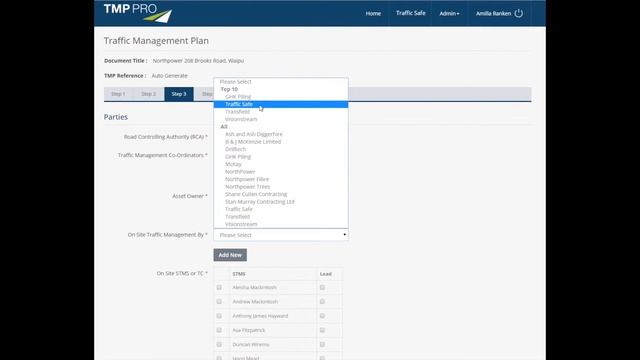This screenshot has width=640, height=360.
Task: Click the Top 10 group heading
Action: click(x=229, y=89)
